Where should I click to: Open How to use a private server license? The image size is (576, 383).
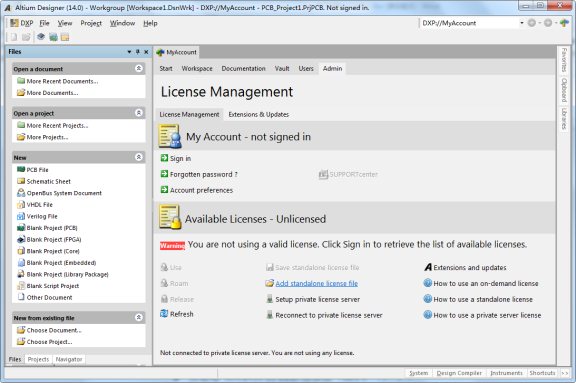[x=482, y=315]
